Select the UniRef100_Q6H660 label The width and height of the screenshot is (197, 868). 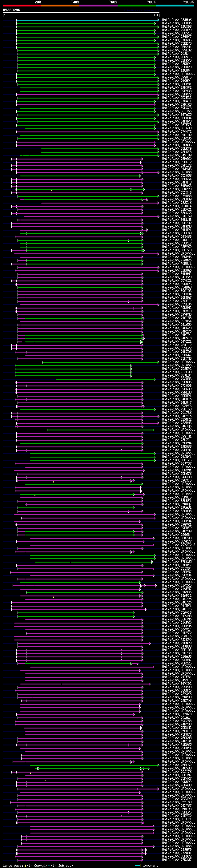tap(176, 159)
